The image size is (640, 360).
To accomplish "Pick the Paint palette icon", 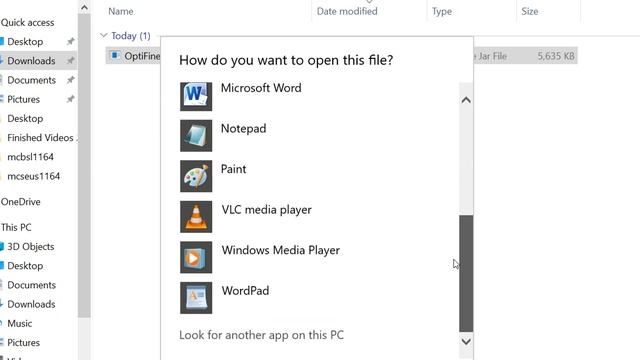I will coord(196,176).
